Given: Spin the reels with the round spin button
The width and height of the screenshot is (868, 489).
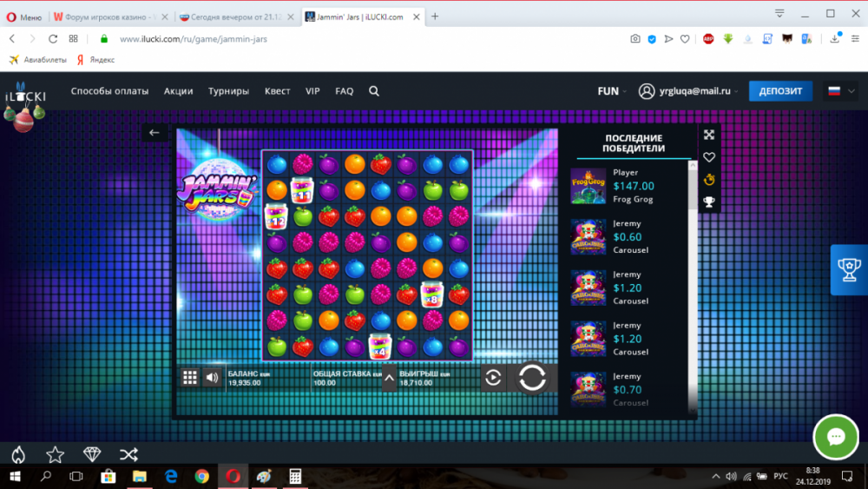Looking at the screenshot, I should pos(532,377).
